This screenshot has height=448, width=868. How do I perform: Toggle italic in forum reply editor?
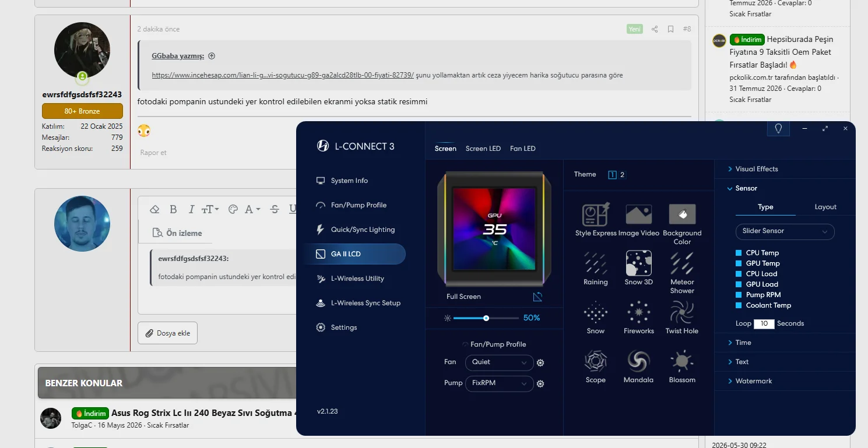191,209
